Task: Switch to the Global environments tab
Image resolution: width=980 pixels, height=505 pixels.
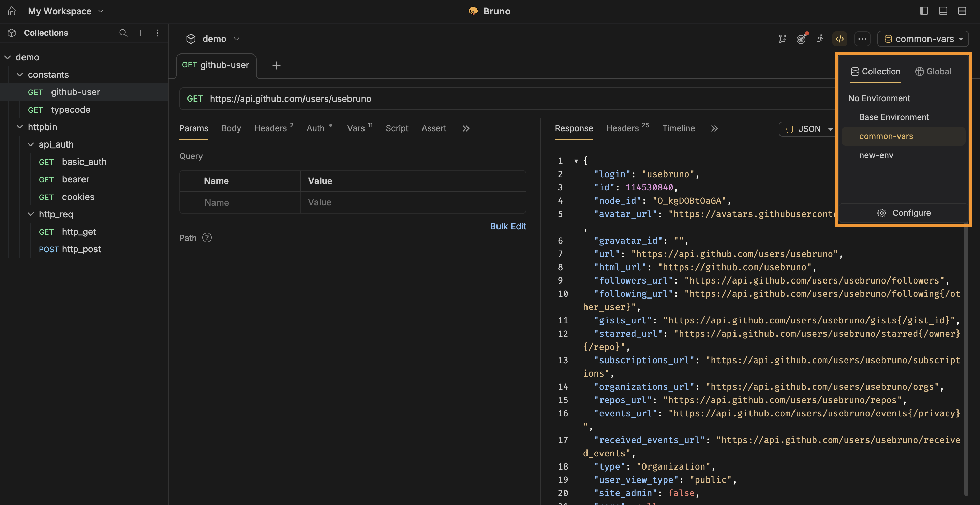Action: click(933, 72)
